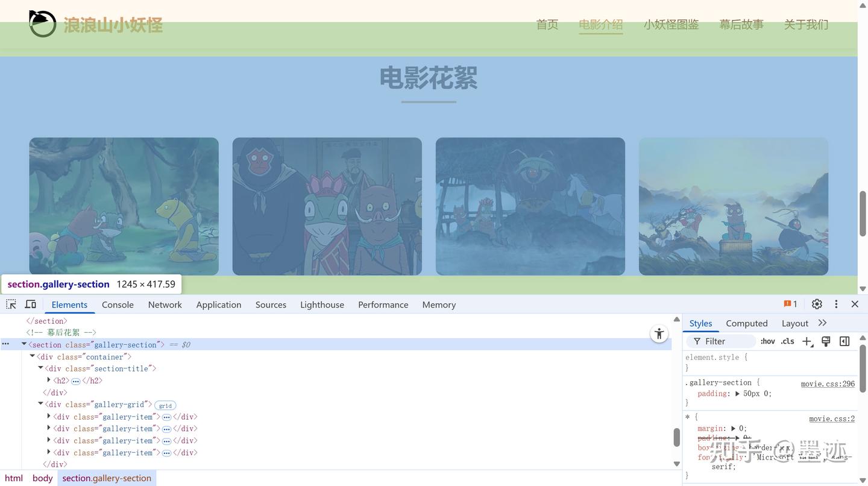Click the new style rule plus icon
Screen dimensions: 868x486
808,341
